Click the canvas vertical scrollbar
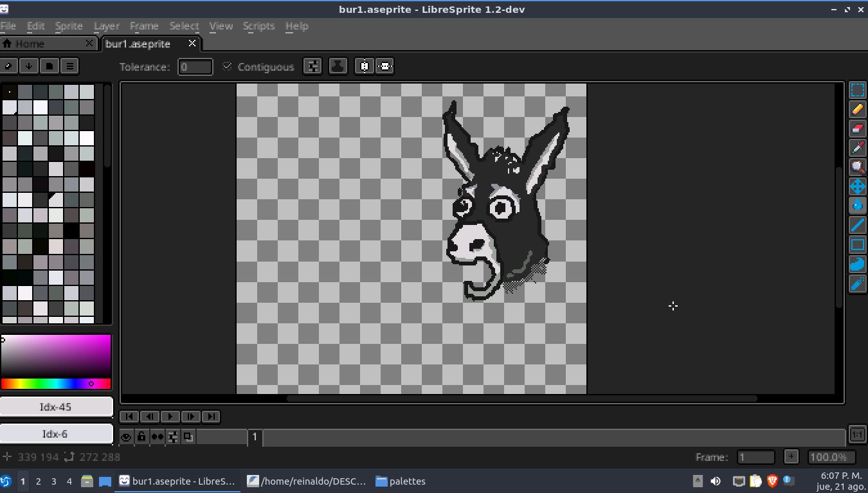This screenshot has height=493, width=868. click(x=838, y=237)
